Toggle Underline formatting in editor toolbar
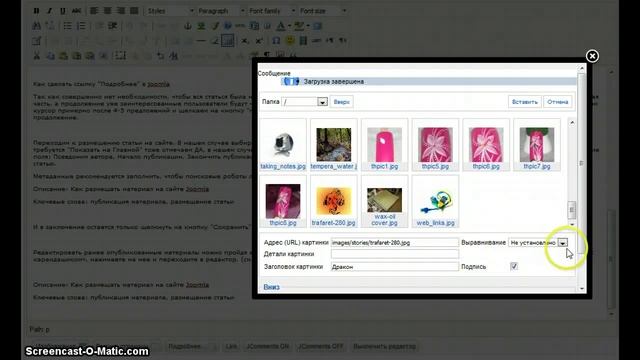 tap(62, 11)
